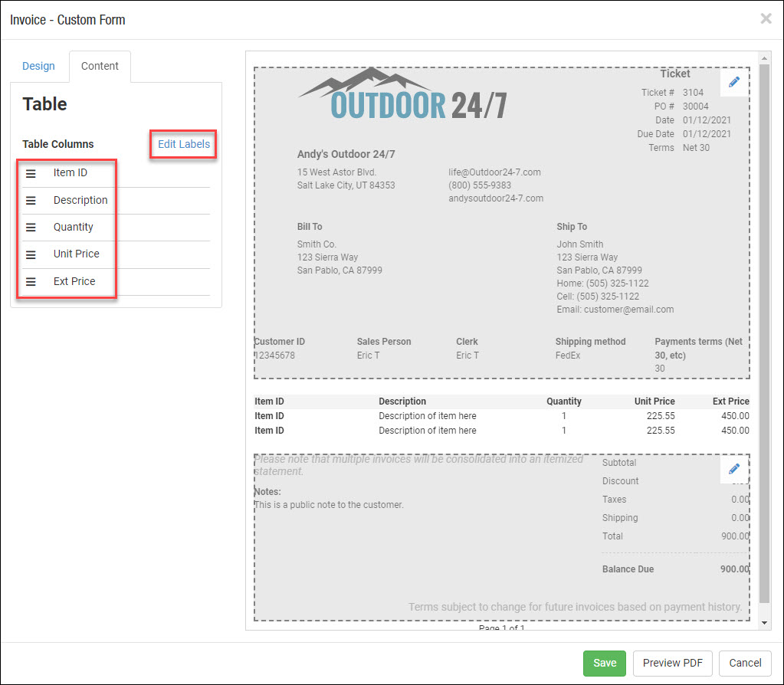Click the Ticket heading in the preview
Screen dimensions: 784x685
(x=674, y=74)
